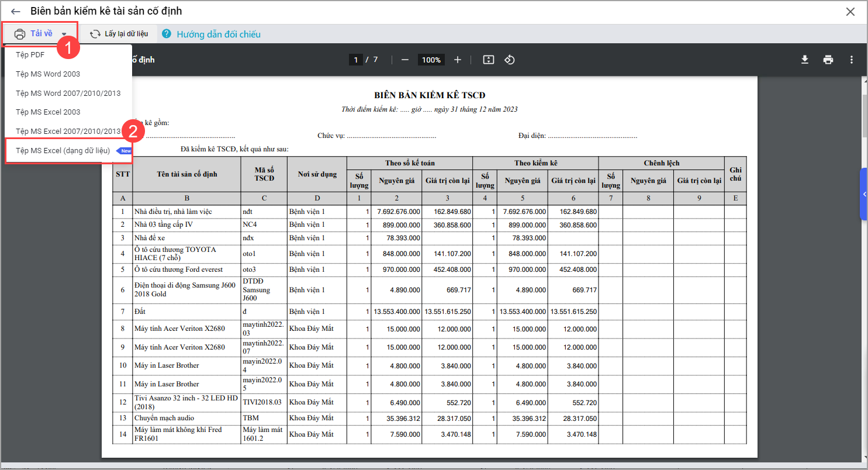Expand the blue side panel handle
This screenshot has width=868, height=470.
(x=863, y=194)
